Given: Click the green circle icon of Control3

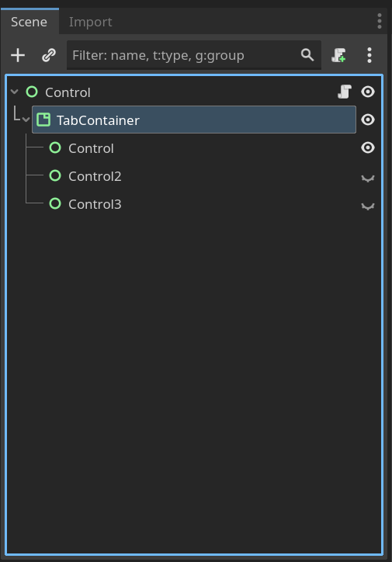Looking at the screenshot, I should 55,203.
